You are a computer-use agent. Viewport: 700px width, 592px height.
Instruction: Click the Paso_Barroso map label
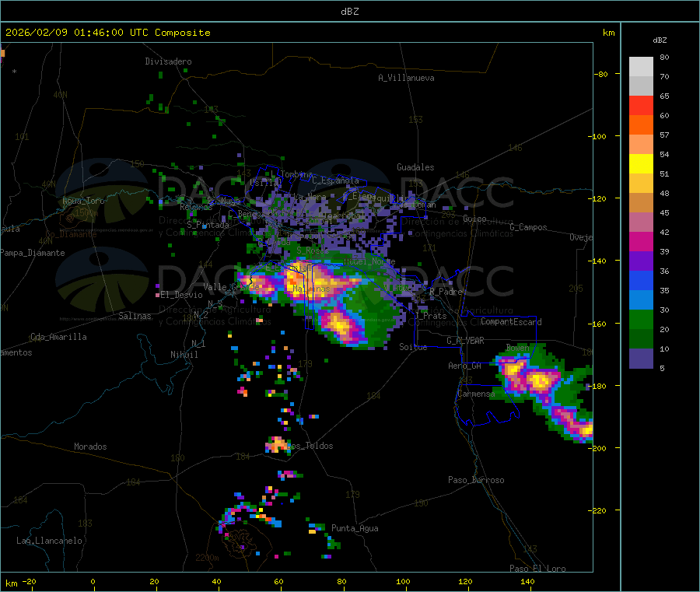tap(476, 480)
